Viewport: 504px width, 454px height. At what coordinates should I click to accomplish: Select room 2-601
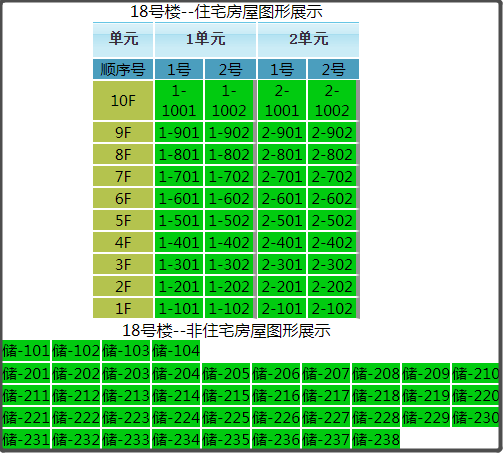pos(282,198)
